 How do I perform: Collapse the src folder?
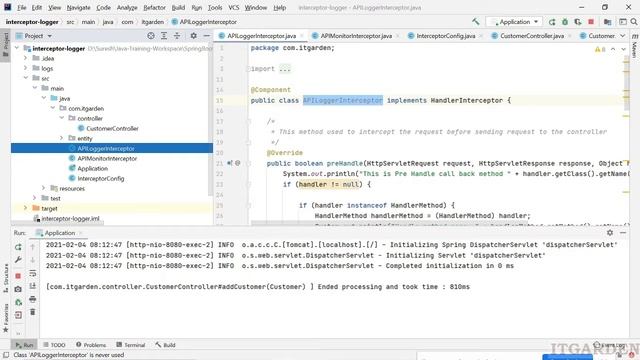click(x=26, y=78)
